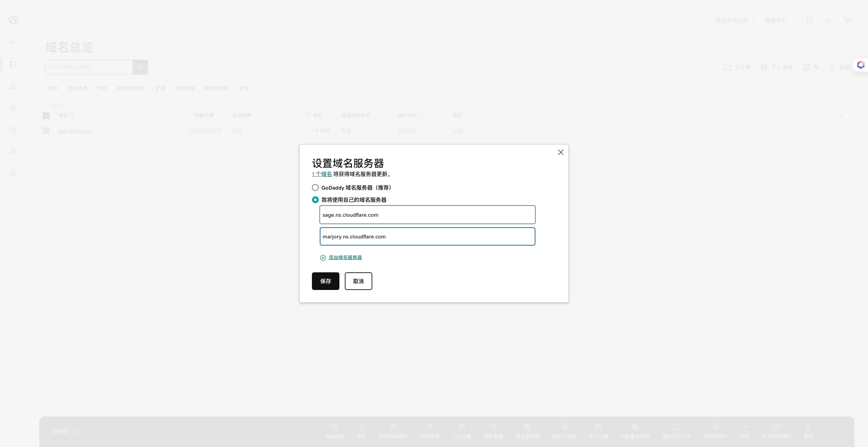Click the 保存 button
The image size is (868, 447).
pos(325,281)
